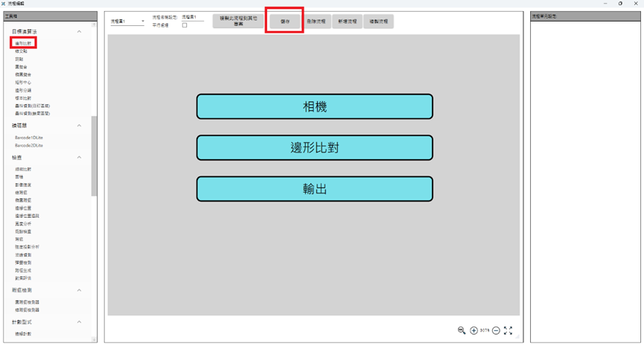
Task: Toggle the 平行處理 checkbox
Action: pyautogui.click(x=185, y=25)
